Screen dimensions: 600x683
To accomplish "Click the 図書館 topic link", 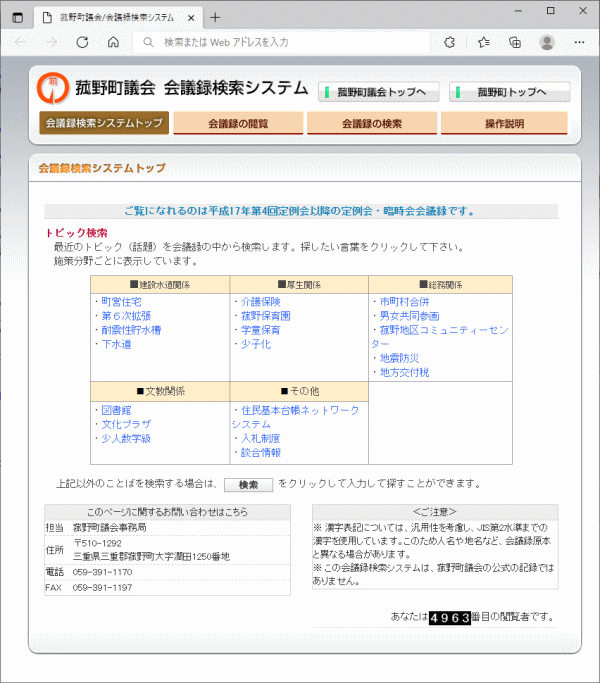I will (116, 410).
